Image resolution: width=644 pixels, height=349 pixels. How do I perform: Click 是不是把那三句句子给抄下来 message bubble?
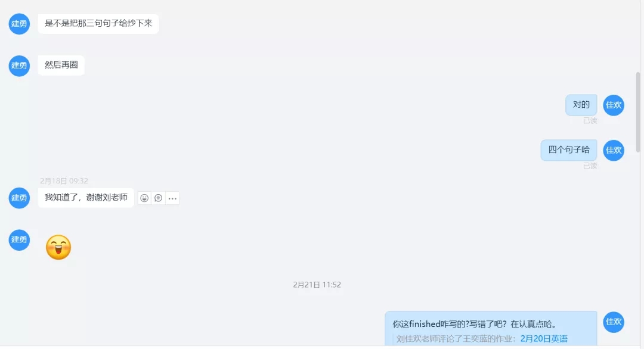click(x=98, y=23)
